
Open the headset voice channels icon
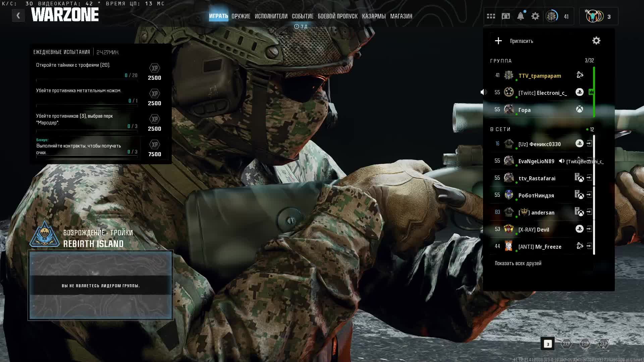[506, 16]
